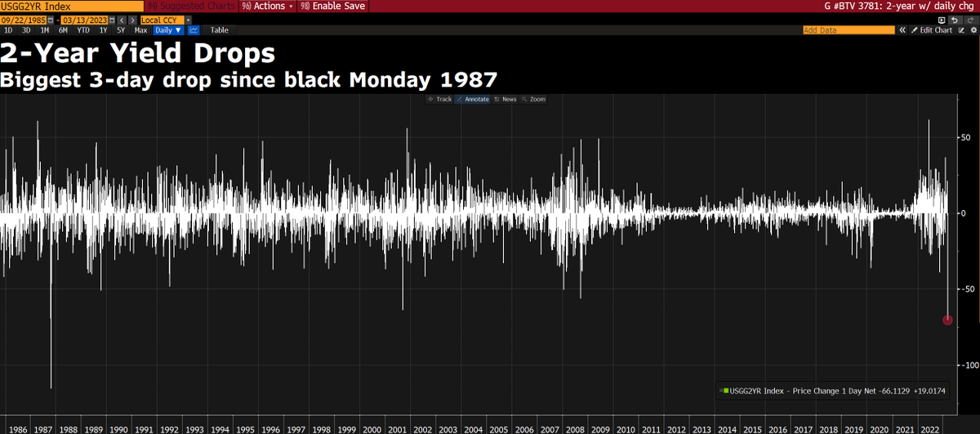Collapse panel with double-chevron icon
980x434 pixels.
pos(902,30)
